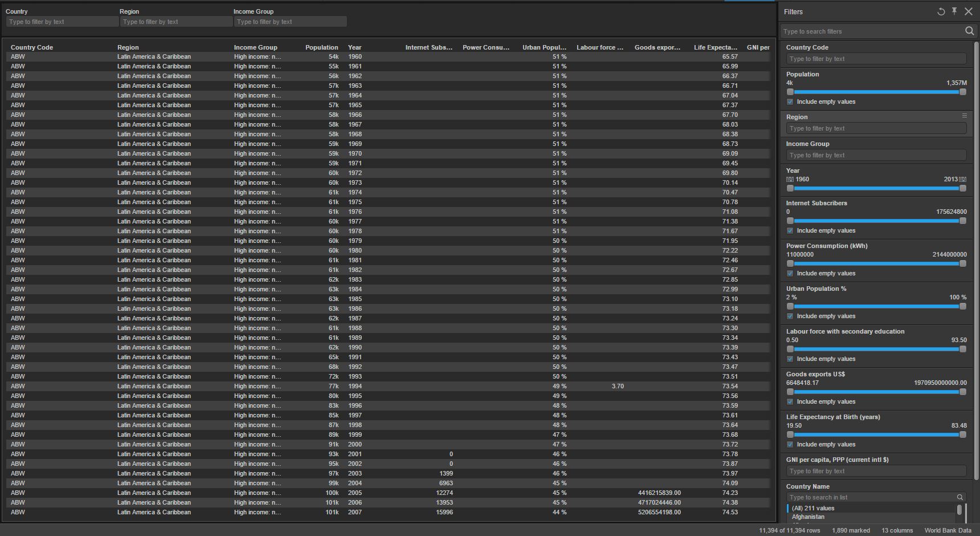
Task: Disable Include empty values for Urban Population %
Action: [790, 316]
